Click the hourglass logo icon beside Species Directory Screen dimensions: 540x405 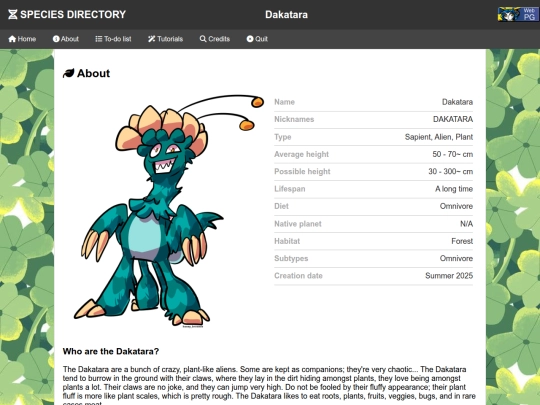point(12,14)
